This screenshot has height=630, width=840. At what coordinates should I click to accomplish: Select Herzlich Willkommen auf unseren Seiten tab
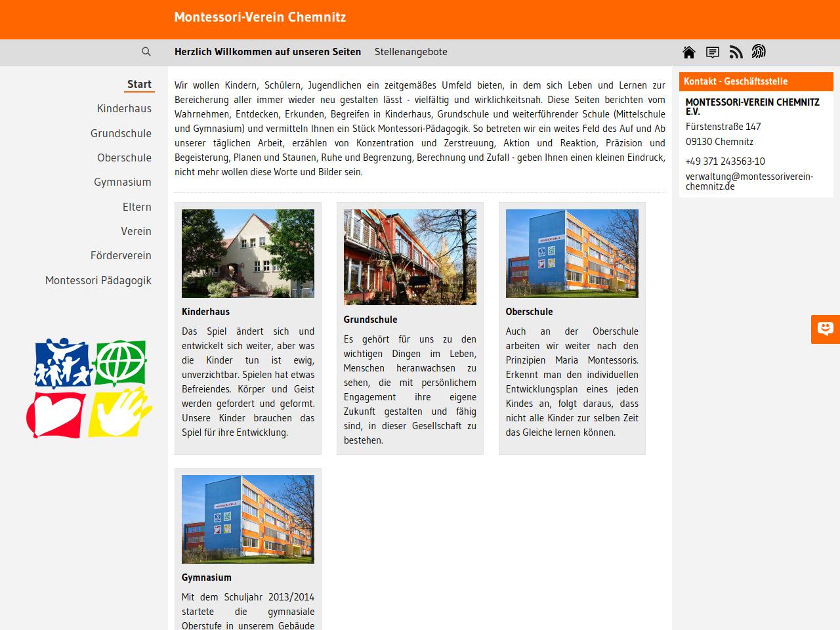pyautogui.click(x=268, y=52)
